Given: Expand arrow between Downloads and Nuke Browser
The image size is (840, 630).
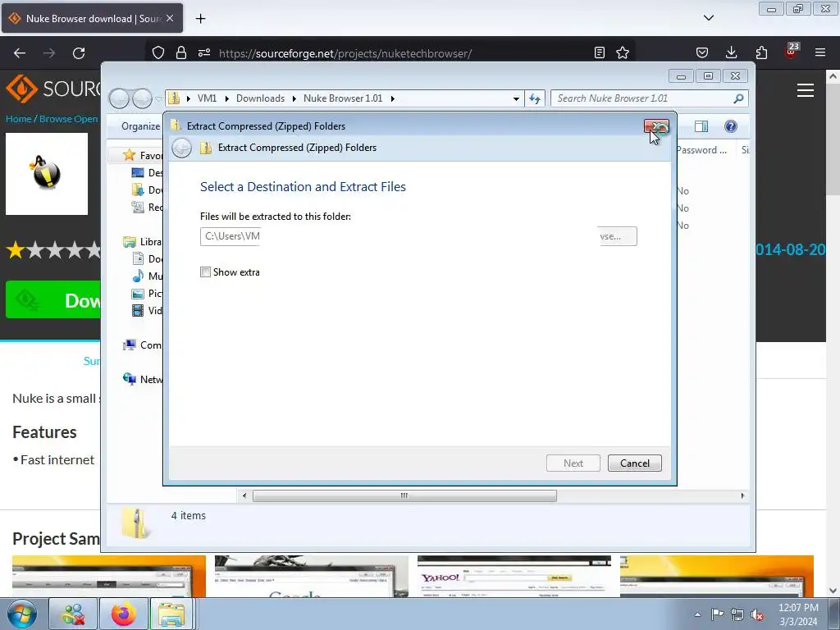Looking at the screenshot, I should pos(294,98).
